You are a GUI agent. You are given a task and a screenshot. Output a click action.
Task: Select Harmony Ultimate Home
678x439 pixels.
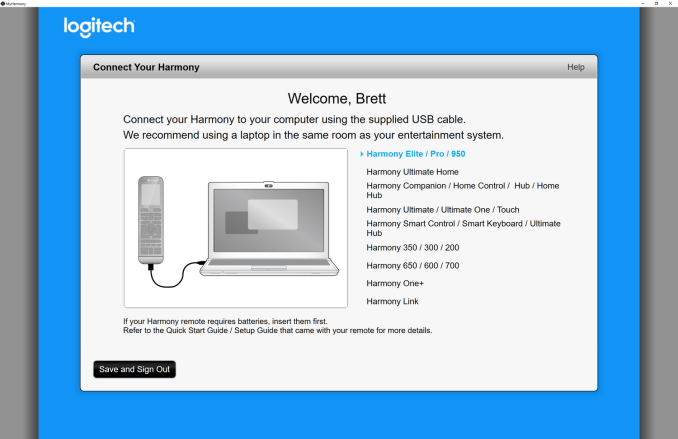pyautogui.click(x=412, y=172)
